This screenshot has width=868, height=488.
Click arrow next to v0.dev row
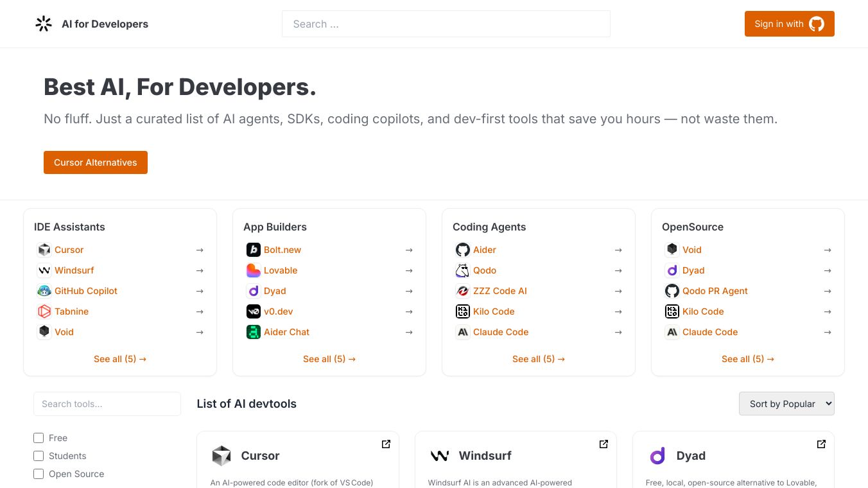pyautogui.click(x=409, y=311)
